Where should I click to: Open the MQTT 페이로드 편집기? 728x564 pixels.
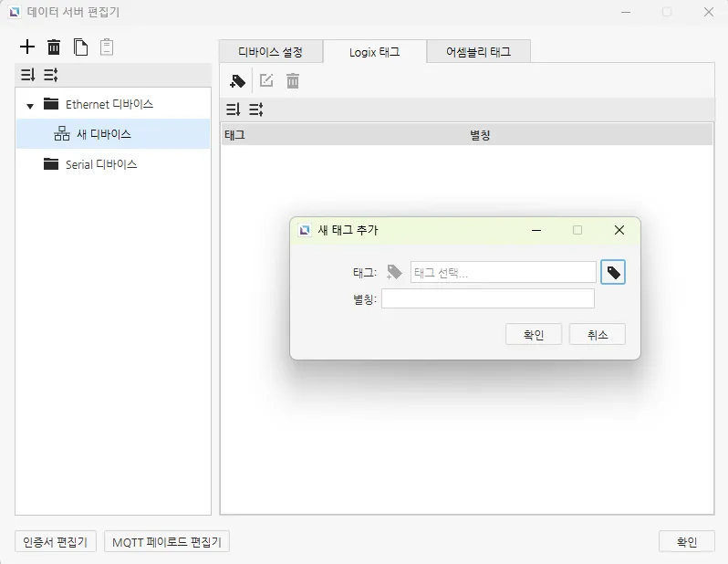coord(167,542)
